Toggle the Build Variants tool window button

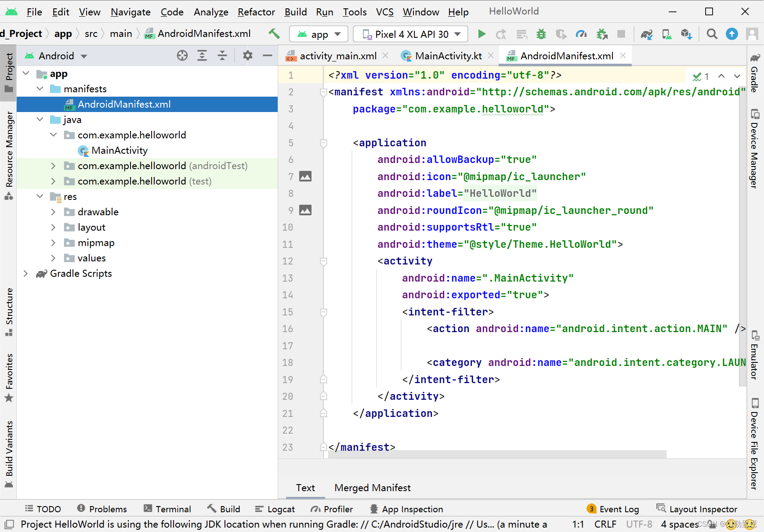(9, 455)
